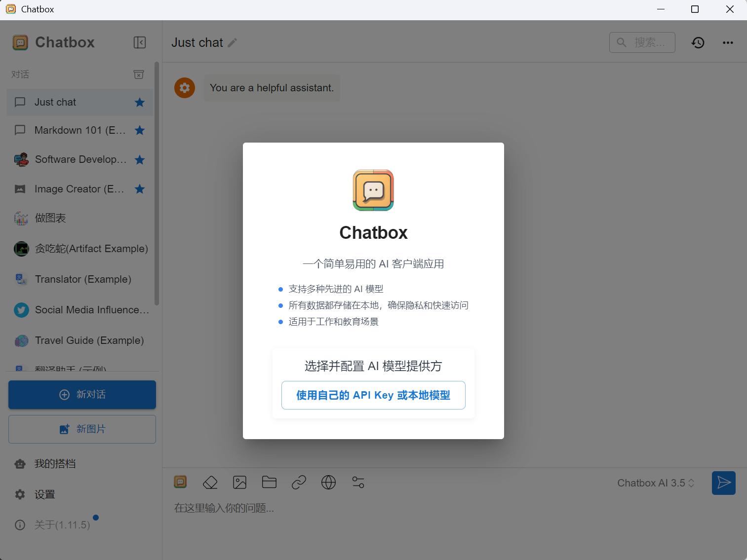Click 适用于工作和教育场景 bullet

[334, 322]
